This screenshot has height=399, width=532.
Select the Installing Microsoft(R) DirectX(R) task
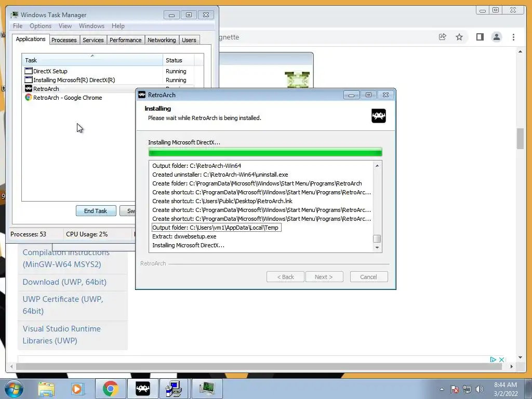(x=109, y=80)
